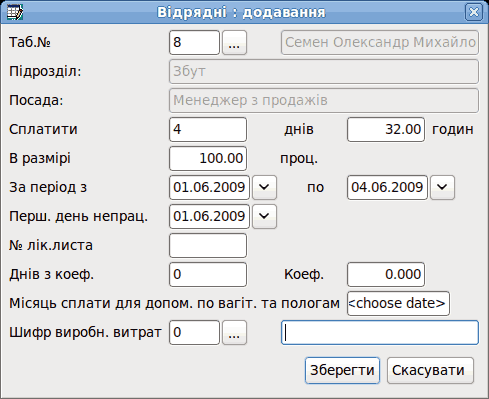Cancel with the Скасувати button
Viewport: 489px width, 399px height.
(x=430, y=370)
